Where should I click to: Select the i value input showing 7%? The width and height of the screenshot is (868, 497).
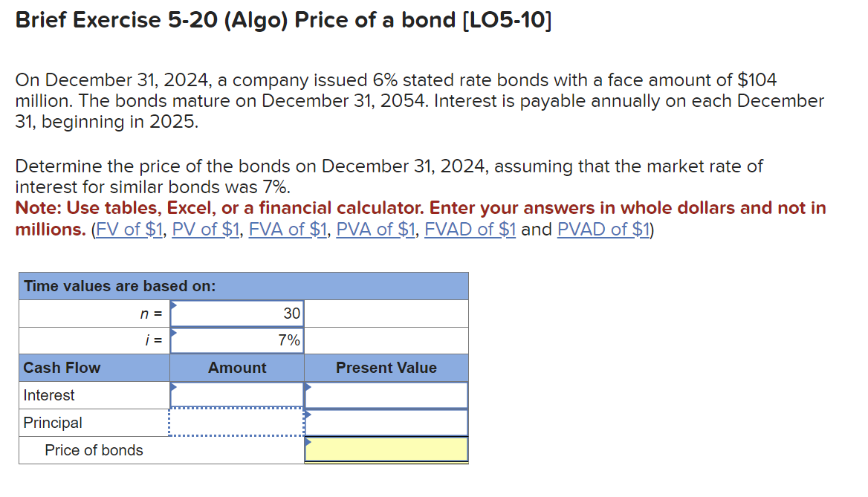[236, 340]
